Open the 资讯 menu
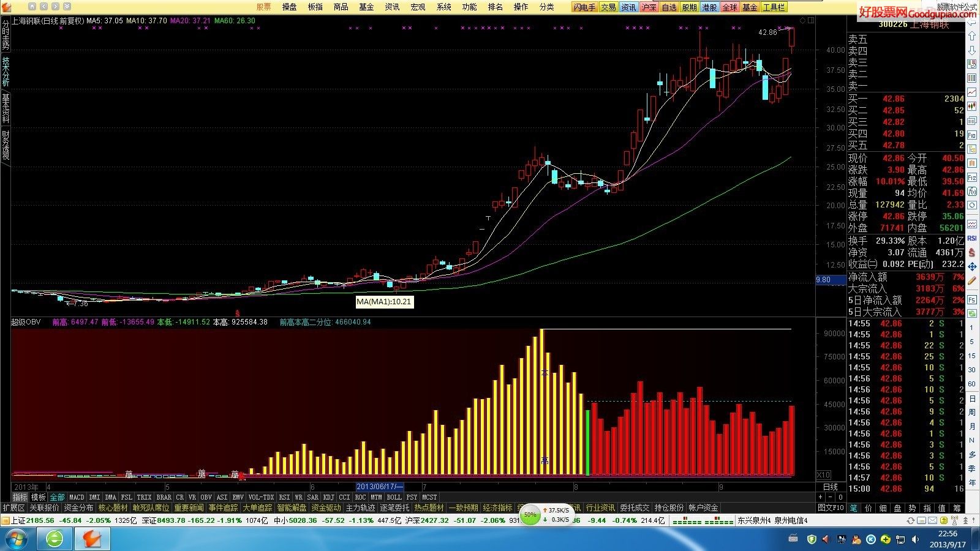 point(392,7)
